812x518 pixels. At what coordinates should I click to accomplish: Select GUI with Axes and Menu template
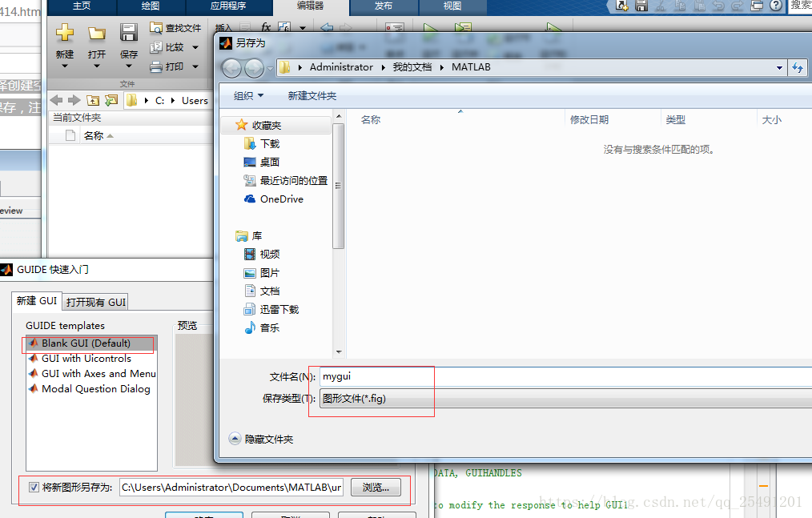pyautogui.click(x=91, y=373)
